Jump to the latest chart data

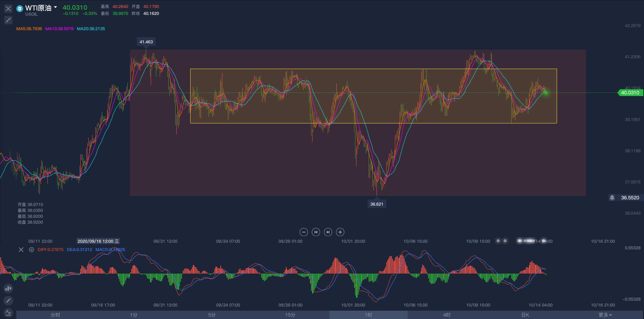click(328, 232)
